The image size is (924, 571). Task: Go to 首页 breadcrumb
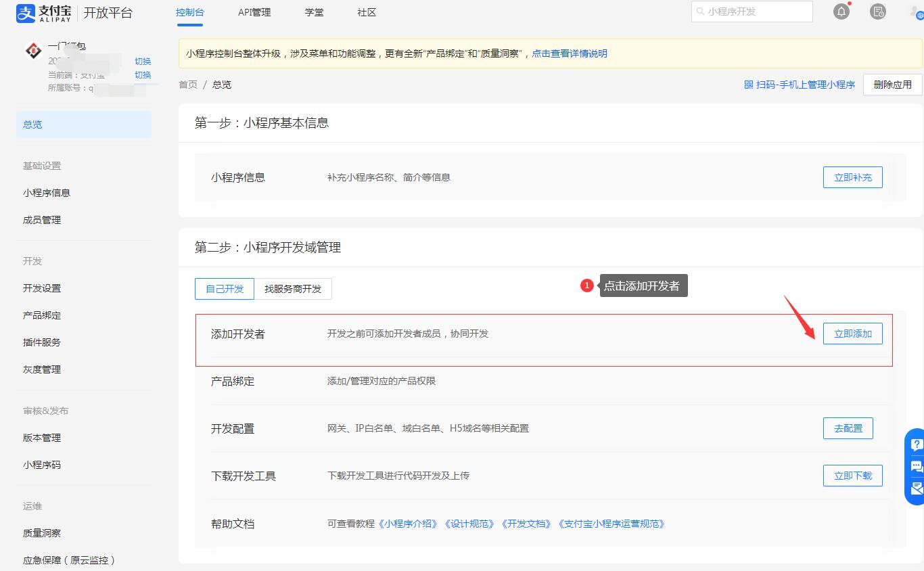pos(188,85)
